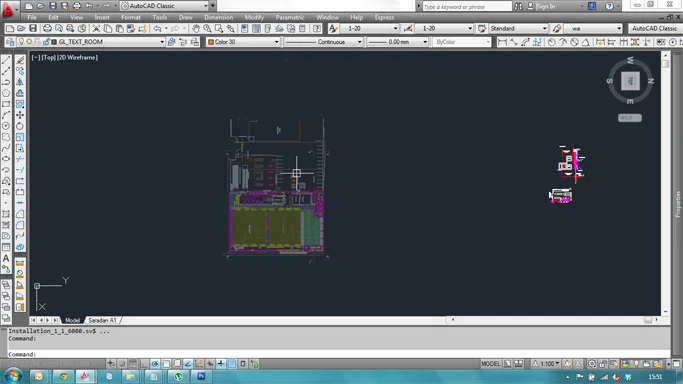Screen dimensions: 683x384
Task: Open the File menu
Action: (x=32, y=17)
